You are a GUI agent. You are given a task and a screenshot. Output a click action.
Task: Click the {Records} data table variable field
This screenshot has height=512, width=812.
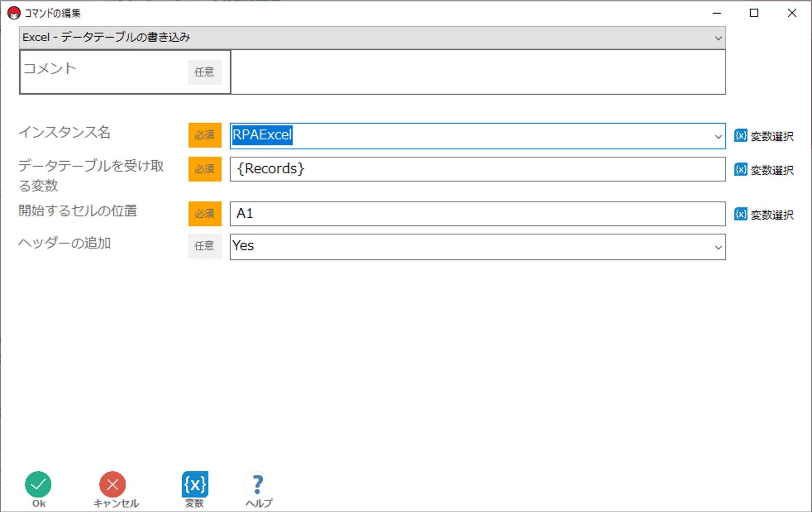(x=478, y=169)
